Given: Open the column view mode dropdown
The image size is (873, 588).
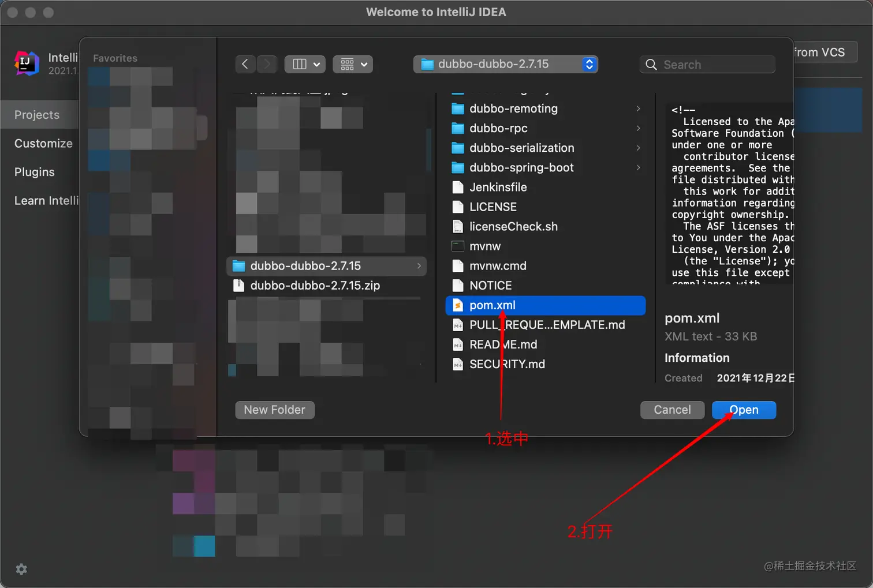Looking at the screenshot, I should 305,64.
